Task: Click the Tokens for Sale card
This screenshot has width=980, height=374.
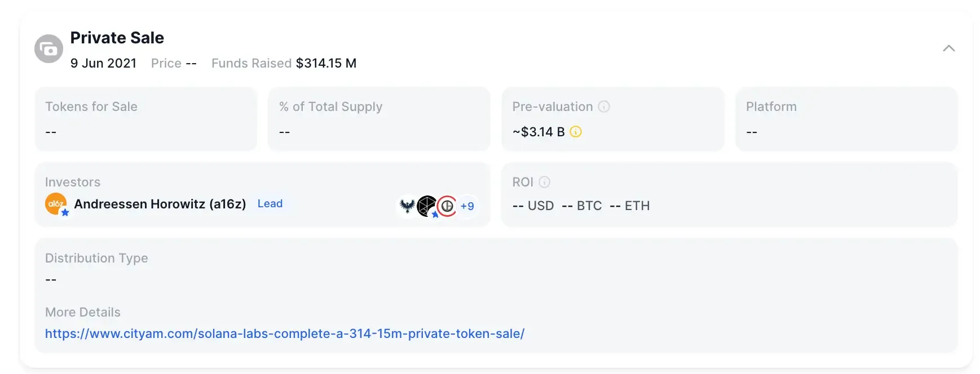Action: 146,119
